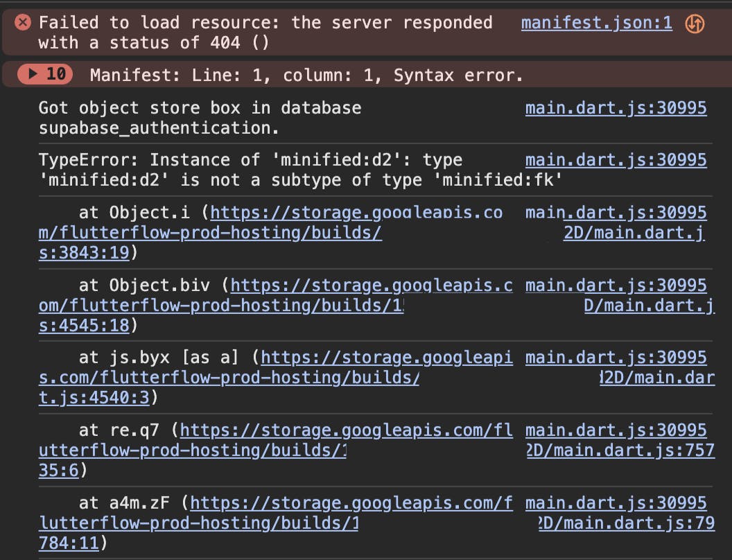The image size is (732, 560).
Task: Click the orange network request icon
Action: (x=695, y=24)
